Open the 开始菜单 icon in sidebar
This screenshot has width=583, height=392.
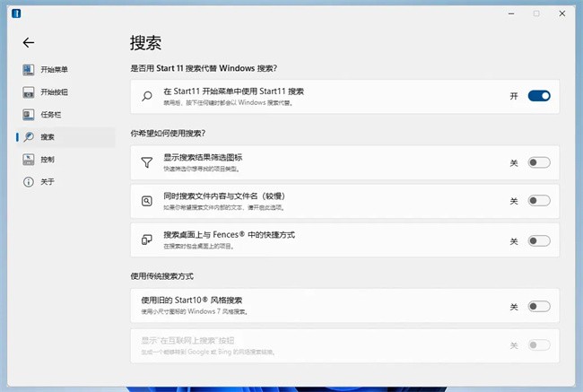(29, 70)
